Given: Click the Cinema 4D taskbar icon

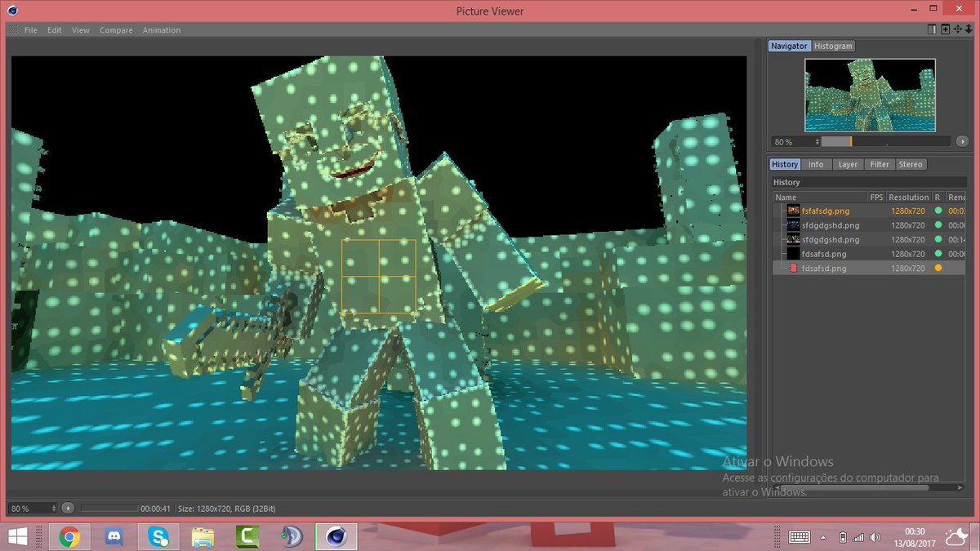Looking at the screenshot, I should tap(335, 536).
